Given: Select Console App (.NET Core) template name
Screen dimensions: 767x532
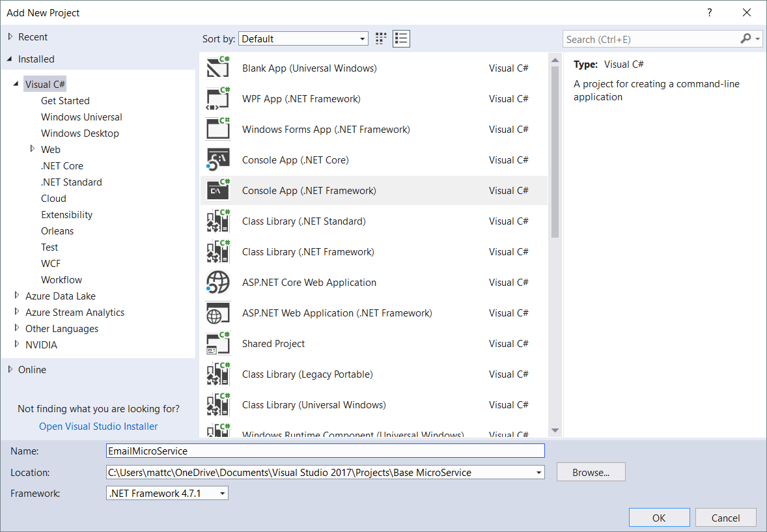Looking at the screenshot, I should pos(296,160).
